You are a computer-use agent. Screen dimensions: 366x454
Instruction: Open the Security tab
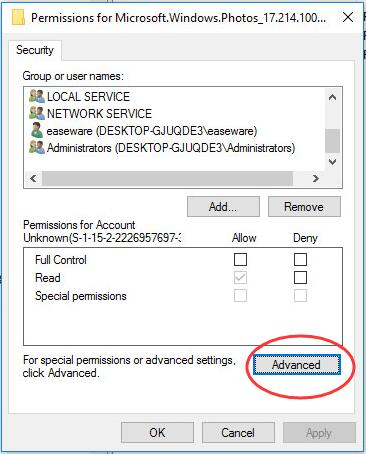(35, 50)
